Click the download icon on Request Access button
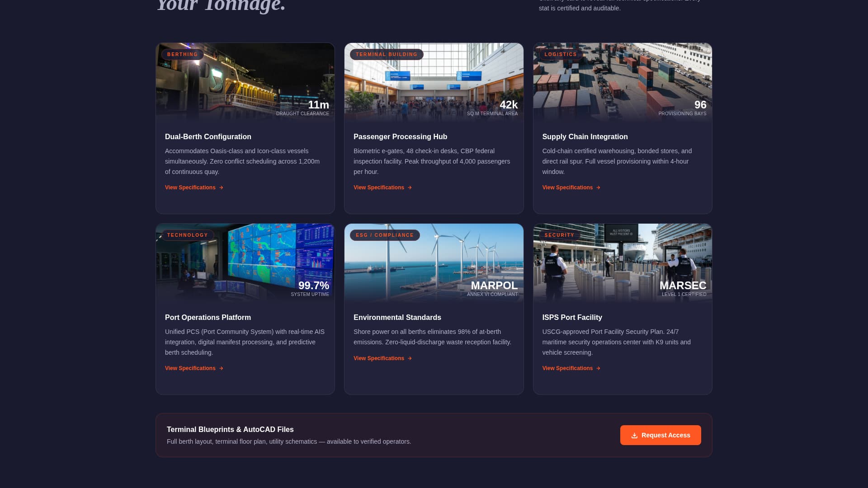This screenshot has width=868, height=488. pos(635,435)
